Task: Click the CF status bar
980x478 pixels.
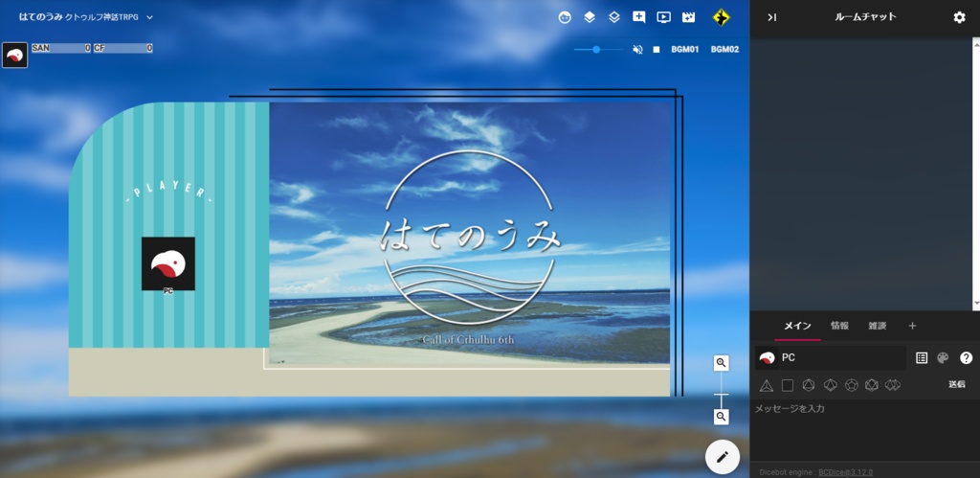Action: (x=123, y=48)
